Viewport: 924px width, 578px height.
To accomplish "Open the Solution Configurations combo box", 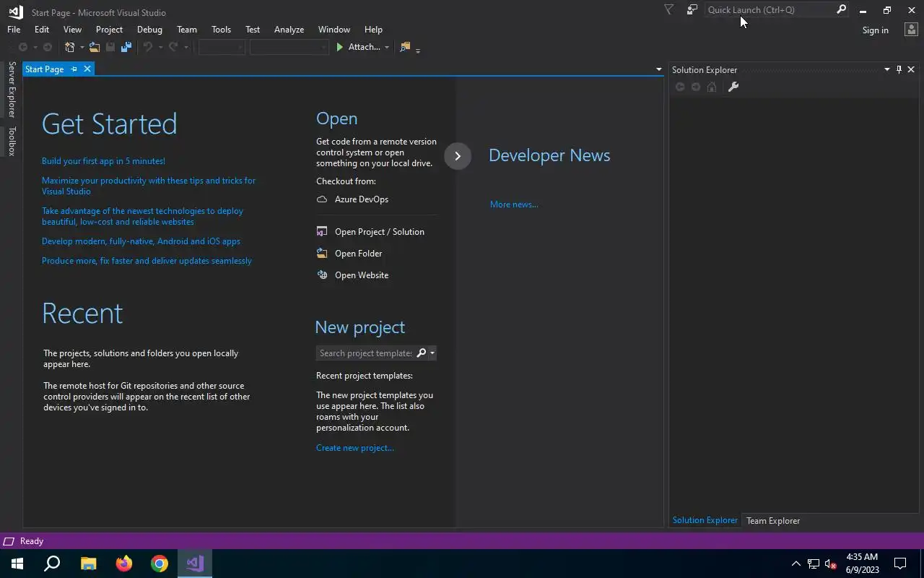I will (x=222, y=47).
